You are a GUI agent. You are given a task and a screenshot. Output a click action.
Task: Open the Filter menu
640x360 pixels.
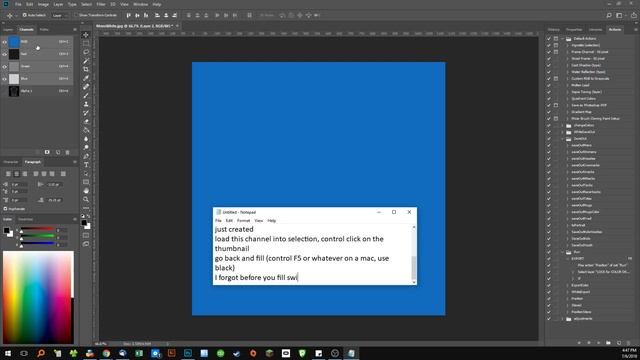coord(101,4)
